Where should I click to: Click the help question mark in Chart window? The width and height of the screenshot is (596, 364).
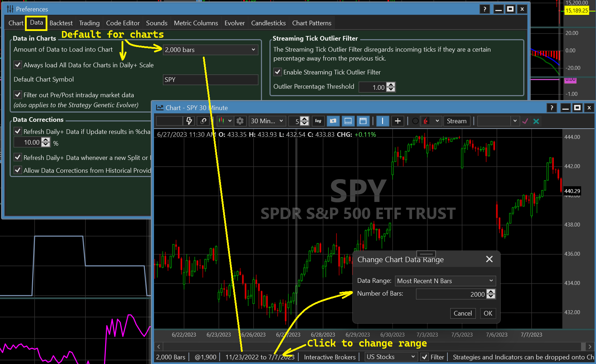click(x=552, y=108)
